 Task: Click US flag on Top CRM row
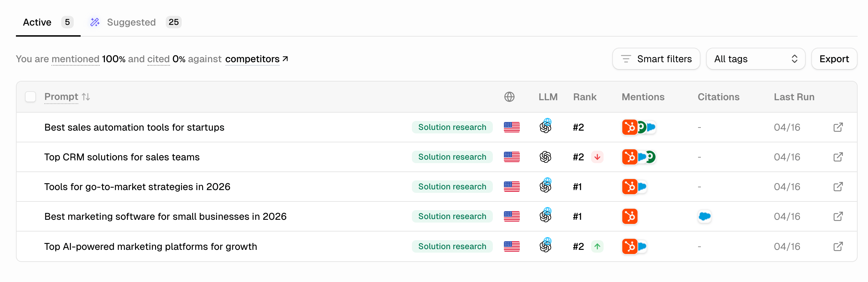click(512, 157)
